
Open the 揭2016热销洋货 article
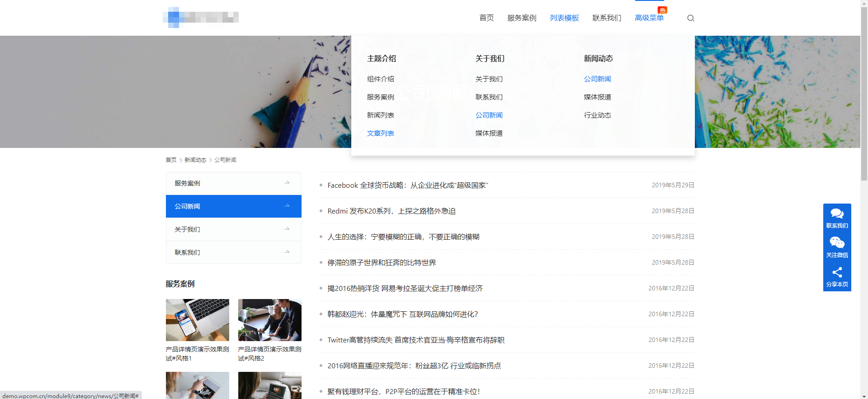coord(405,288)
